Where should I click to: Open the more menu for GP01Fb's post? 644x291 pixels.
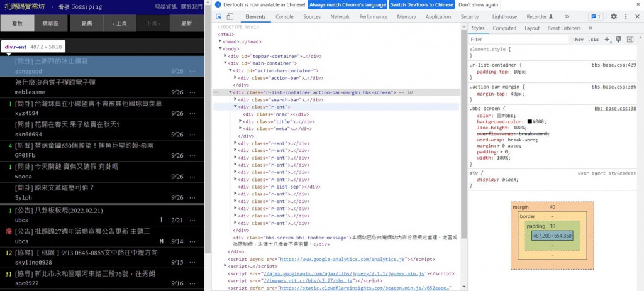pyautogui.click(x=192, y=155)
